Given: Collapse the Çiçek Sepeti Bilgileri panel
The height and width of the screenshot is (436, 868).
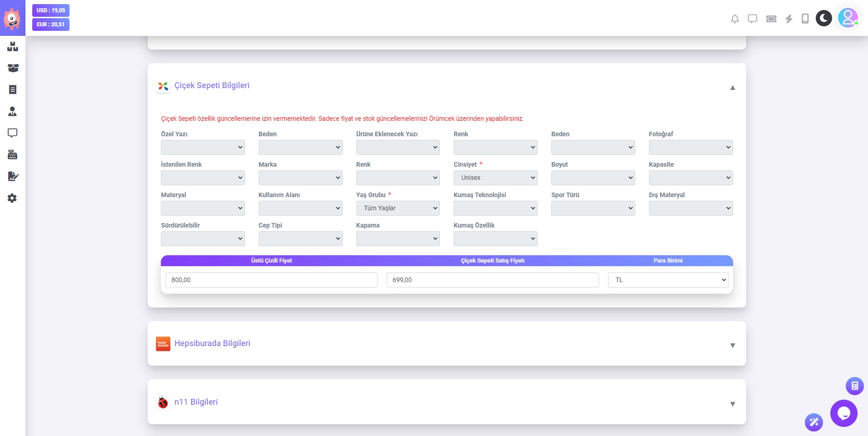Looking at the screenshot, I should point(732,88).
